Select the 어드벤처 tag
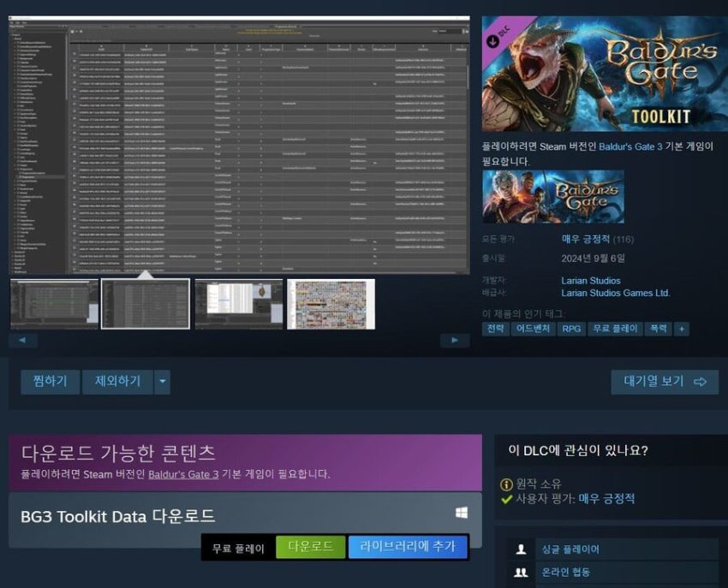The image size is (728, 588). point(533,329)
